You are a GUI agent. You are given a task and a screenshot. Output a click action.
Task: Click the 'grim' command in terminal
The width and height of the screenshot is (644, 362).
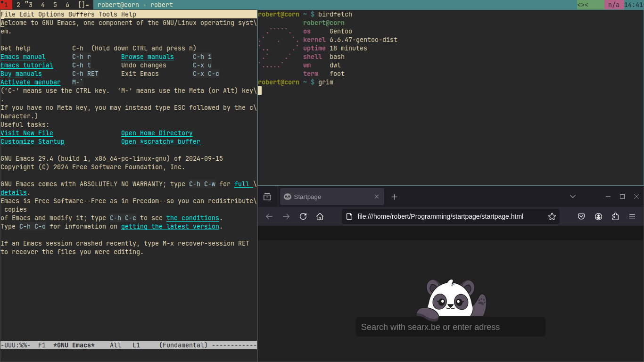[x=326, y=82]
